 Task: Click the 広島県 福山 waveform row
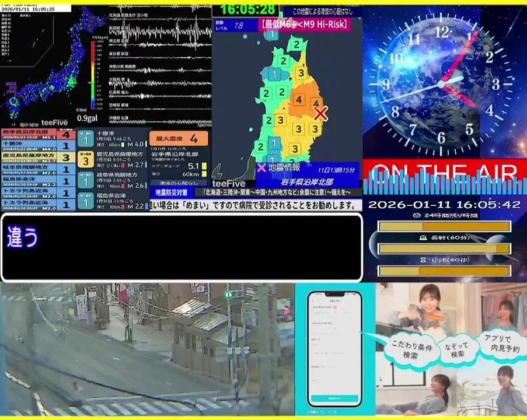(160, 94)
